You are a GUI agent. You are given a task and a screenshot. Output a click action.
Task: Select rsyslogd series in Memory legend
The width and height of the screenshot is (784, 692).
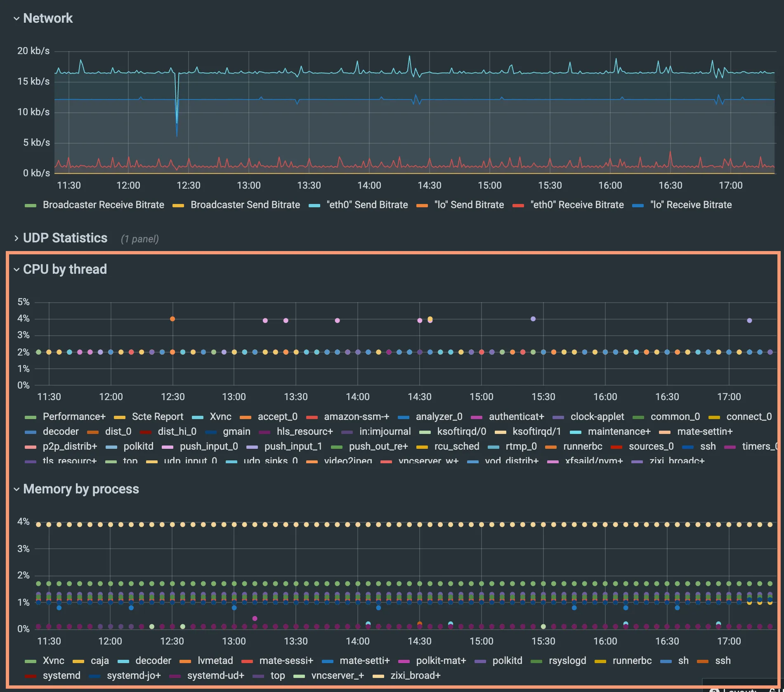[567, 661]
